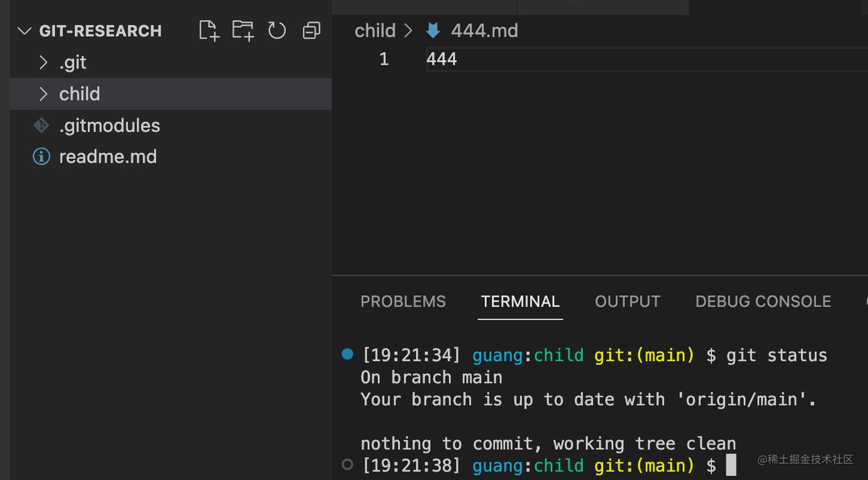The height and width of the screenshot is (480, 868).
Task: Open the .gitmodules file
Action: [110, 125]
